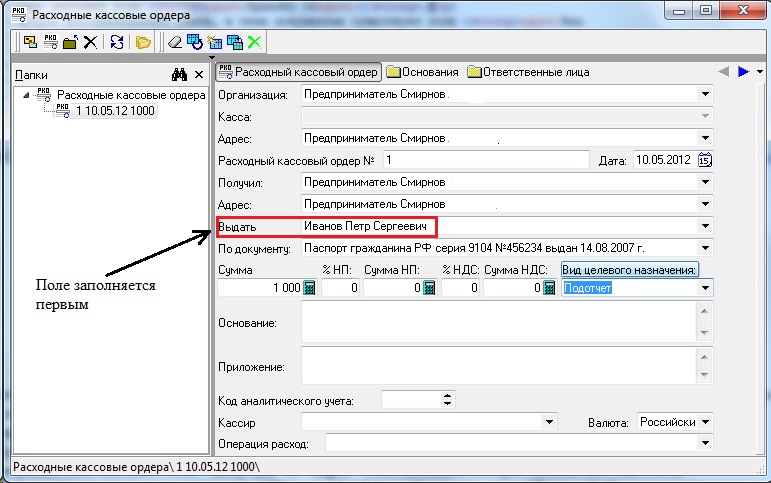Close the Папки panel with its X

pyautogui.click(x=199, y=75)
